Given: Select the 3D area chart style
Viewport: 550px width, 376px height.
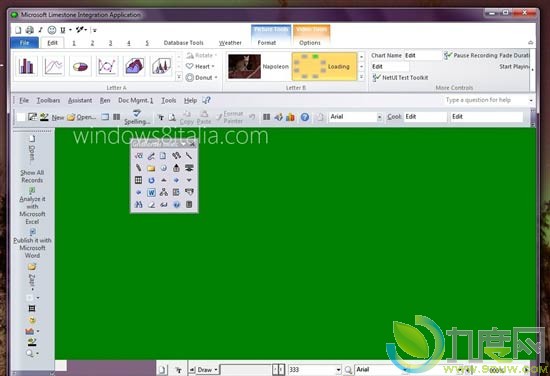Looking at the screenshot, I should pyautogui.click(x=134, y=66).
